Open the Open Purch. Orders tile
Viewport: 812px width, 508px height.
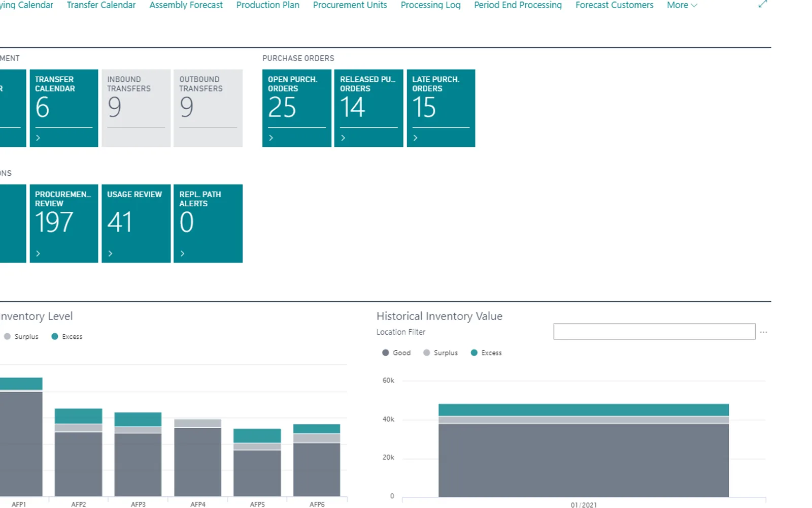click(x=296, y=108)
